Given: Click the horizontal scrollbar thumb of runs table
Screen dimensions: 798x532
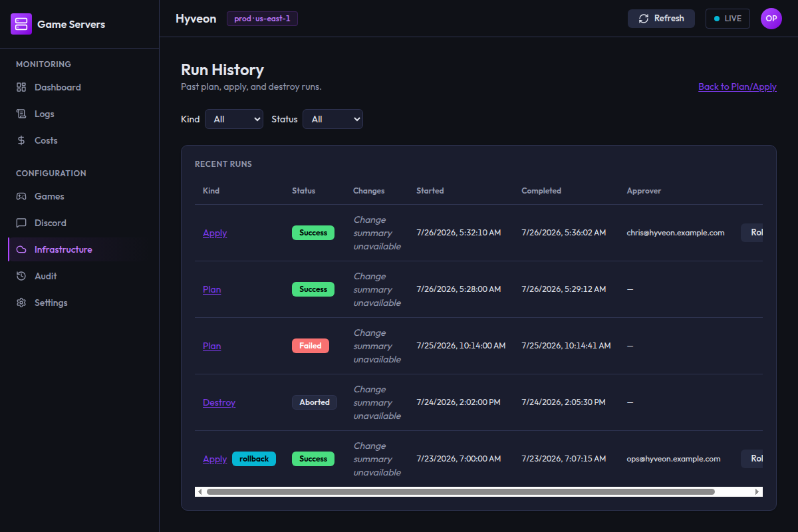Looking at the screenshot, I should pyautogui.click(x=460, y=492).
